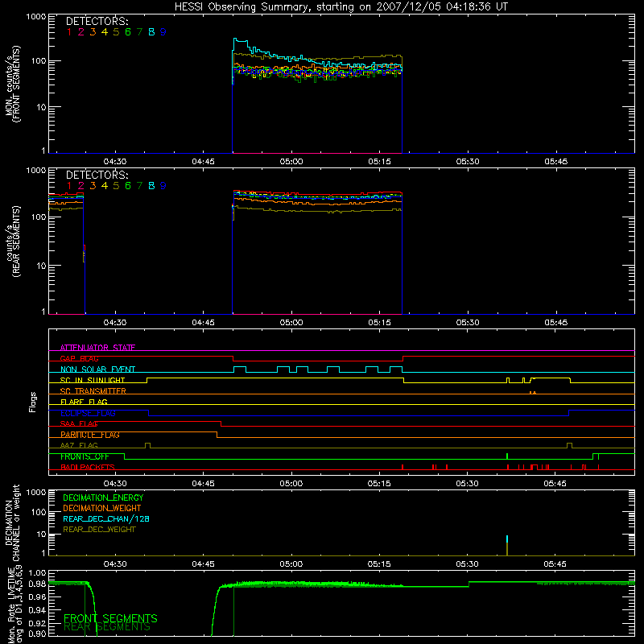Click detector number 1 in front segments legend
The image size is (644, 644).
pyautogui.click(x=69, y=32)
